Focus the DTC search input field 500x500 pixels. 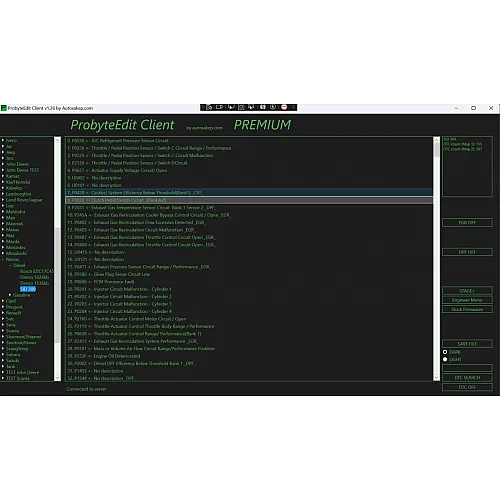tap(467, 368)
